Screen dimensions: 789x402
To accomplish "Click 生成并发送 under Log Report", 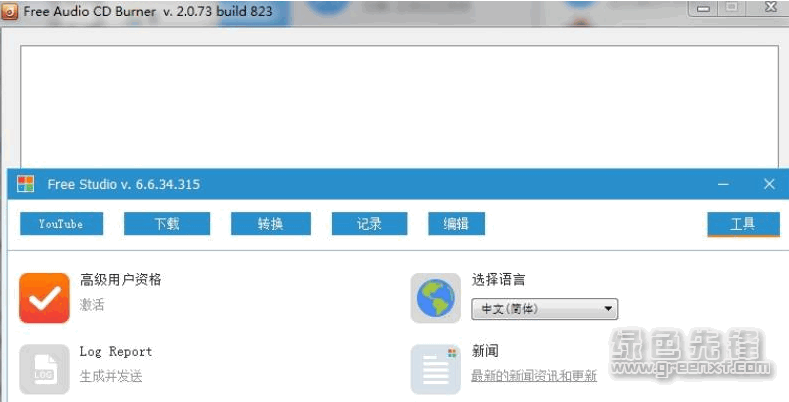I will point(111,376).
